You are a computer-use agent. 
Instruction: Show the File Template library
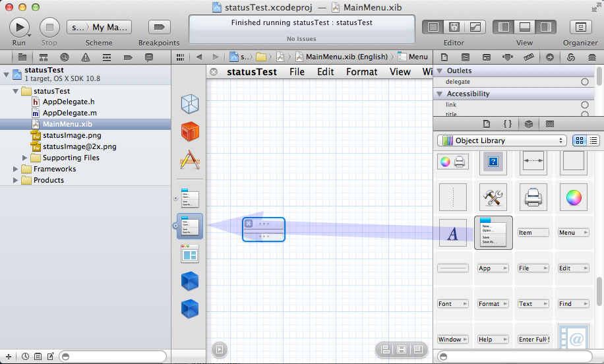pyautogui.click(x=487, y=124)
